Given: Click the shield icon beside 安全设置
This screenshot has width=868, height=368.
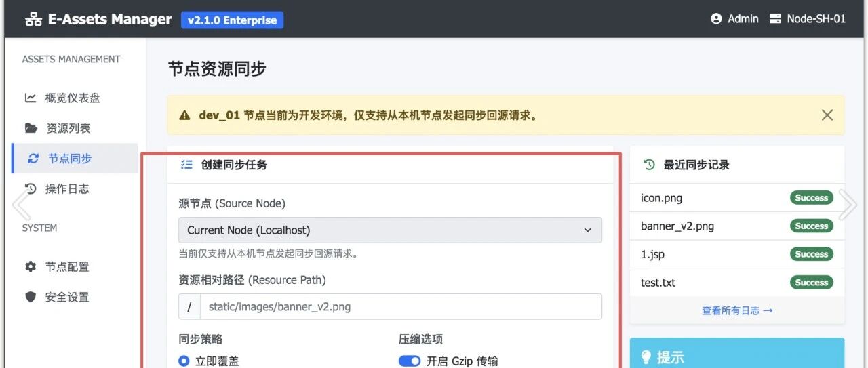Looking at the screenshot, I should click(x=31, y=297).
